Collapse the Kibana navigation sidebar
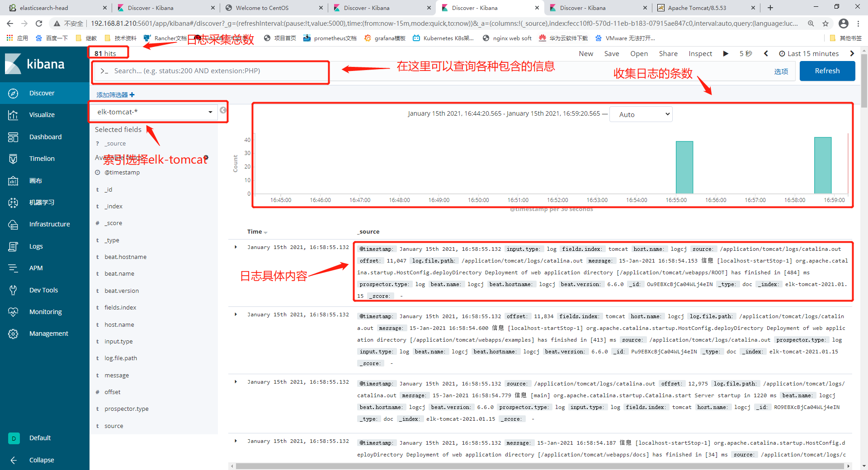 [x=14, y=460]
